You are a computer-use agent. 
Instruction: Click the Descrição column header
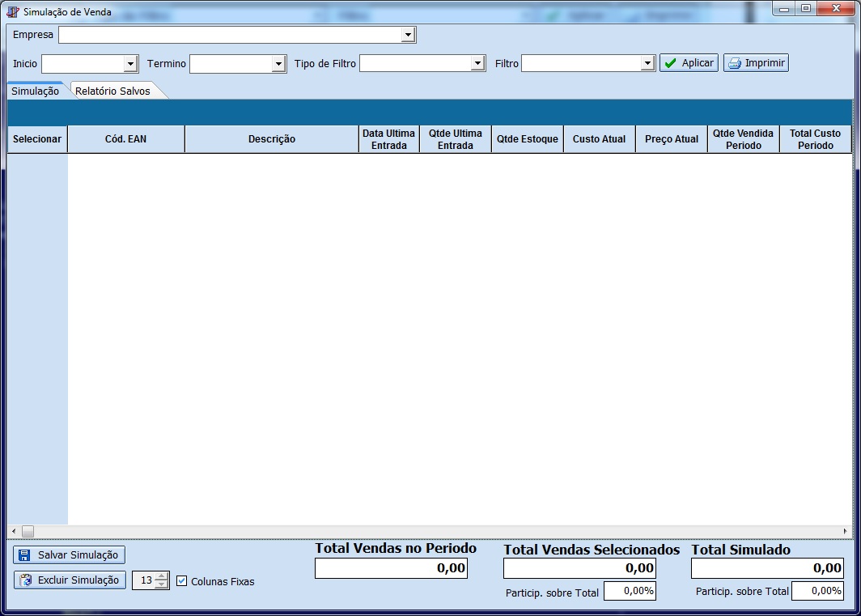click(x=271, y=139)
